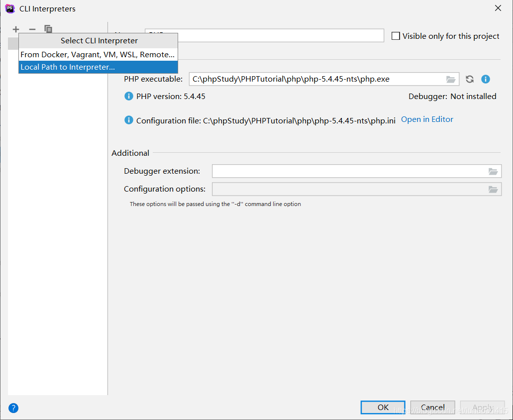Close the CLI Interpreters dialog
Viewport: 513px width, 420px height.
[x=498, y=8]
